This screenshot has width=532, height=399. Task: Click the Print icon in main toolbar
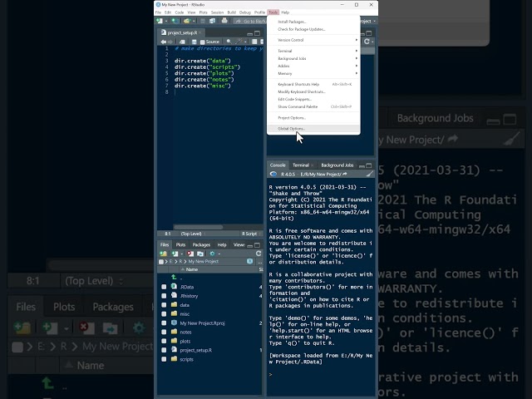pos(224,21)
